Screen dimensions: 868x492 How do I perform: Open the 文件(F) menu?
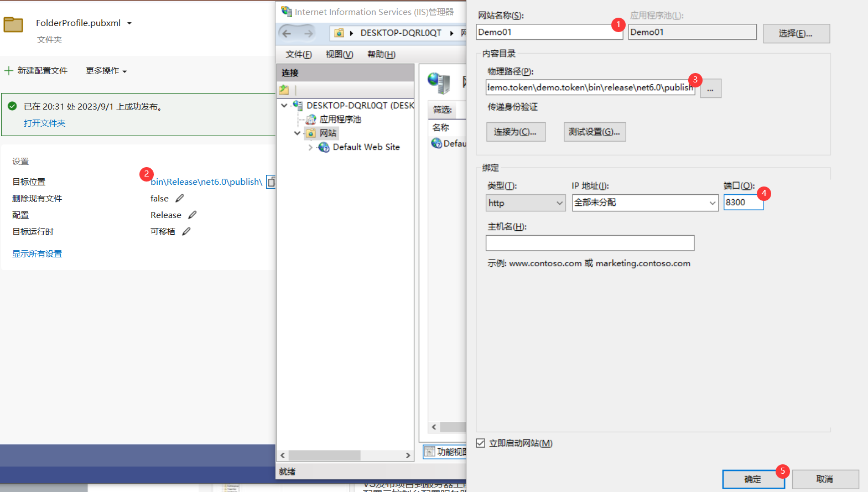pos(299,54)
